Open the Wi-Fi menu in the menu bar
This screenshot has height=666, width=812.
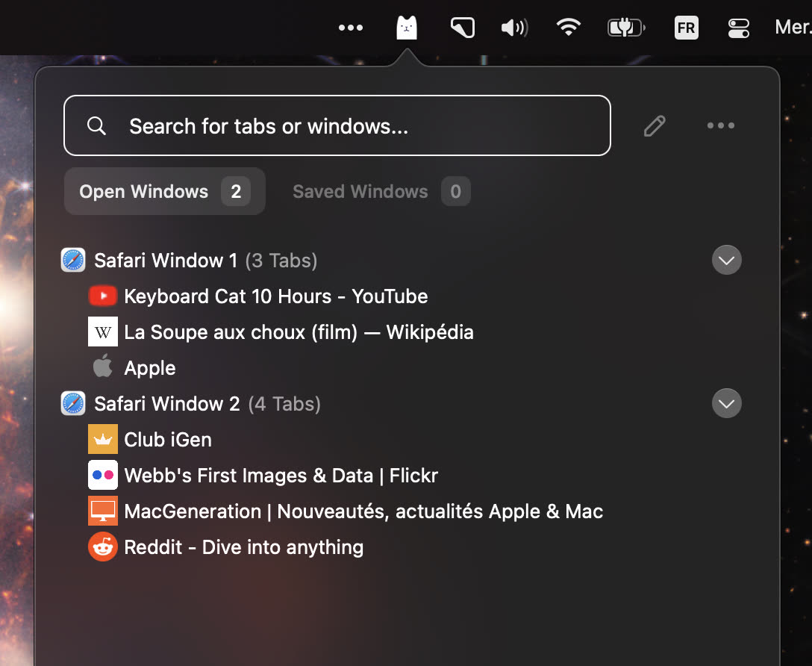tap(569, 27)
